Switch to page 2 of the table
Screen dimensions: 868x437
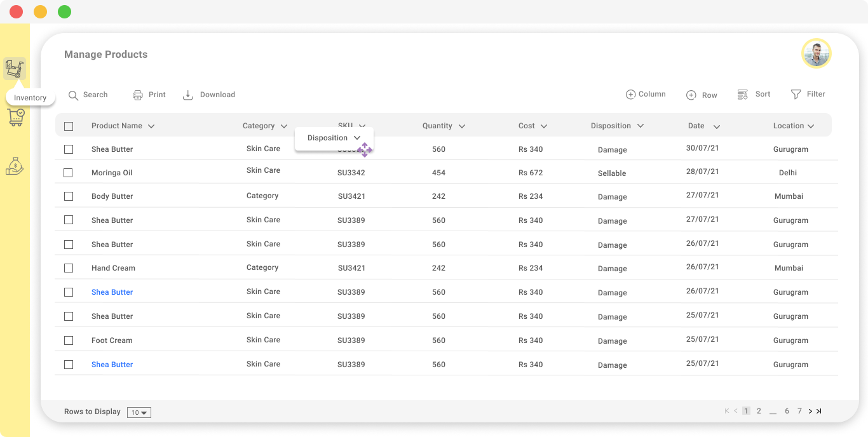(x=759, y=411)
